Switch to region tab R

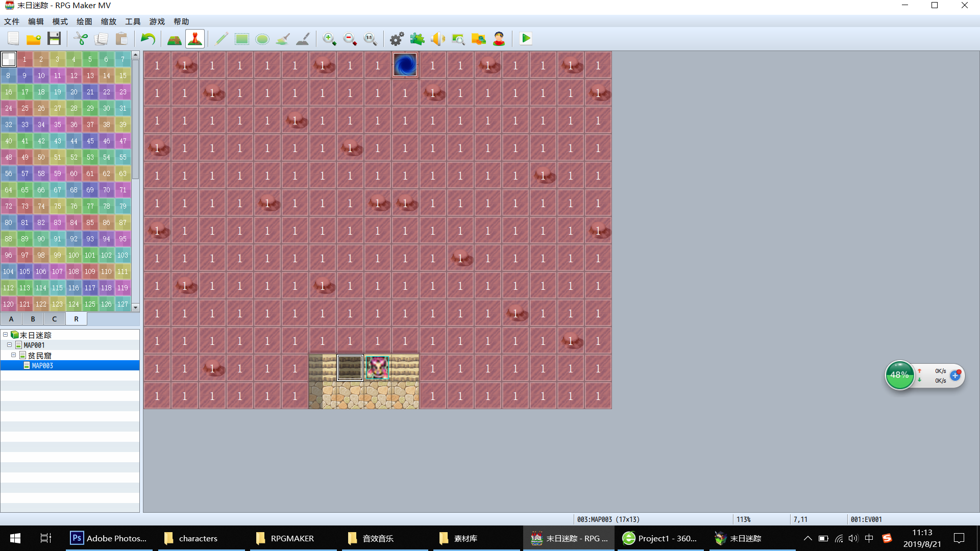[x=77, y=319]
